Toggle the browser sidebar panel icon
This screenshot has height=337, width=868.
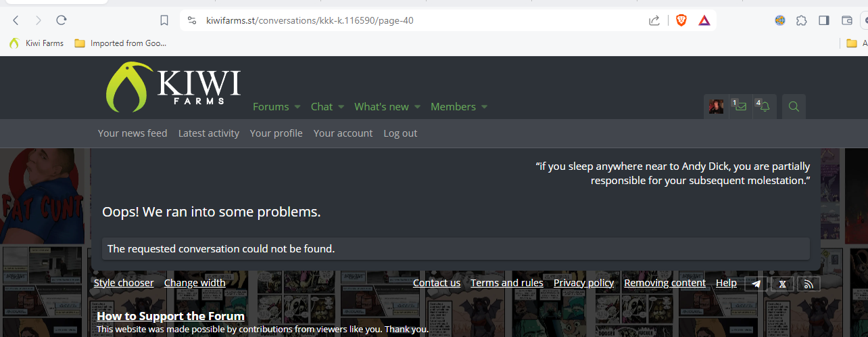click(824, 20)
